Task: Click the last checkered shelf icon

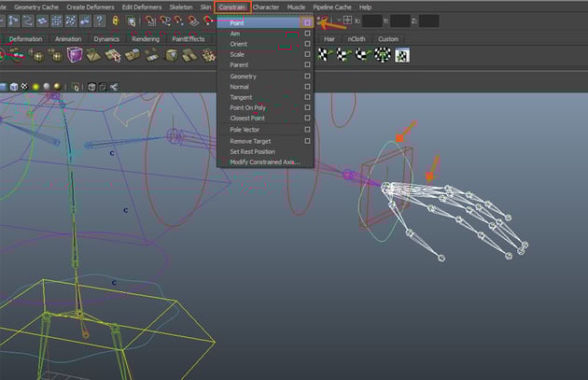Action: pyautogui.click(x=401, y=55)
